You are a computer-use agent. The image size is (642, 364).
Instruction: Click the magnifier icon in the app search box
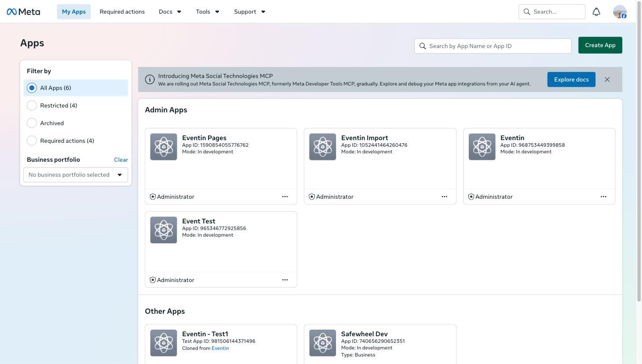click(423, 46)
